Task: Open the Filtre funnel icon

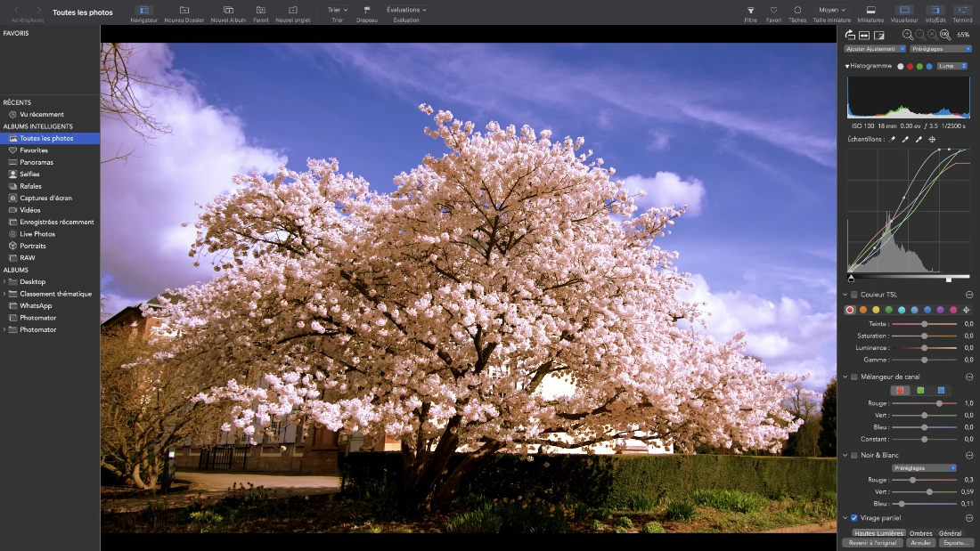Action: tap(750, 10)
